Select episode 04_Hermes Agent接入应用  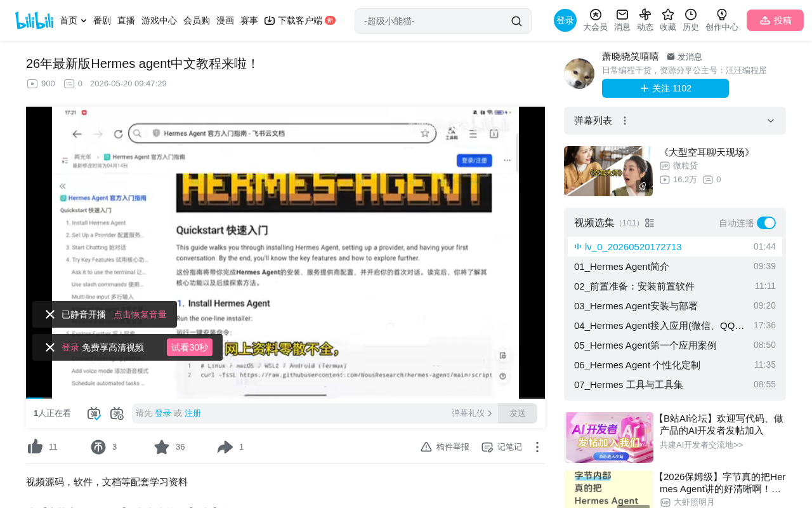[x=675, y=326]
